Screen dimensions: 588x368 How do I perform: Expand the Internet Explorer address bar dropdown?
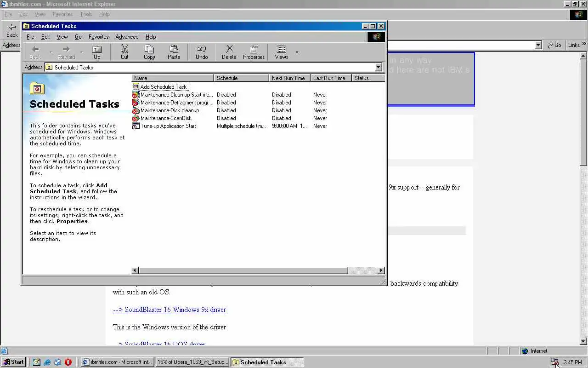[538, 45]
